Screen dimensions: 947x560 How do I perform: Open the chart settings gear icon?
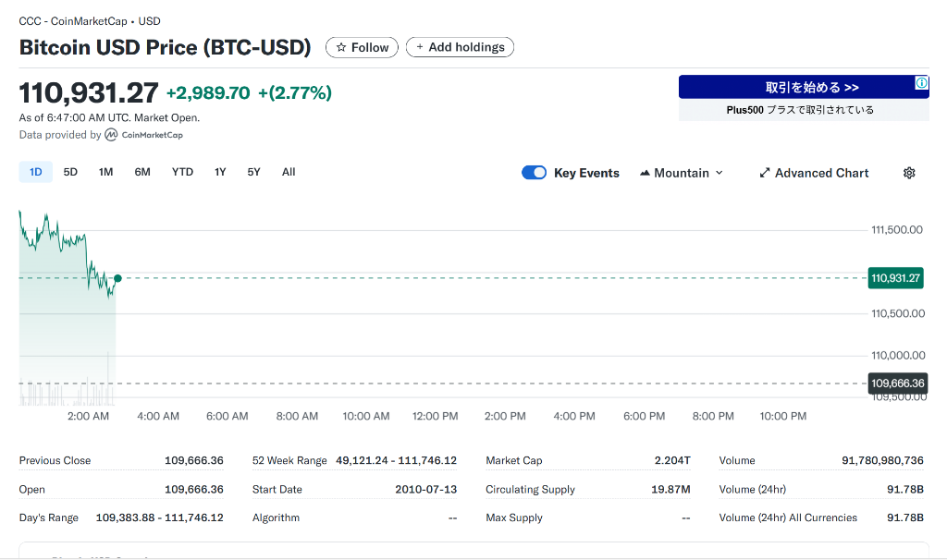[909, 173]
